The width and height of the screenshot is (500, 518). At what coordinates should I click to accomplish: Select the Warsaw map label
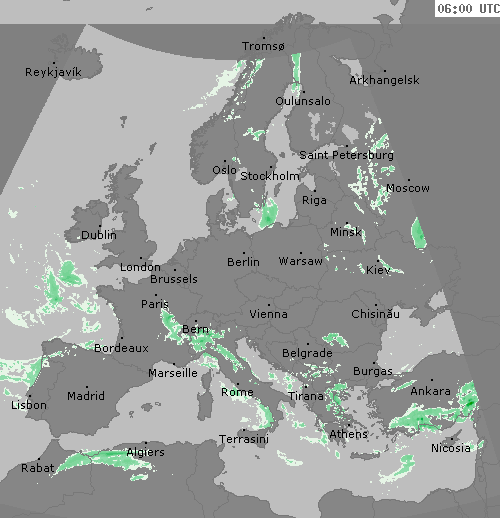pyautogui.click(x=301, y=261)
